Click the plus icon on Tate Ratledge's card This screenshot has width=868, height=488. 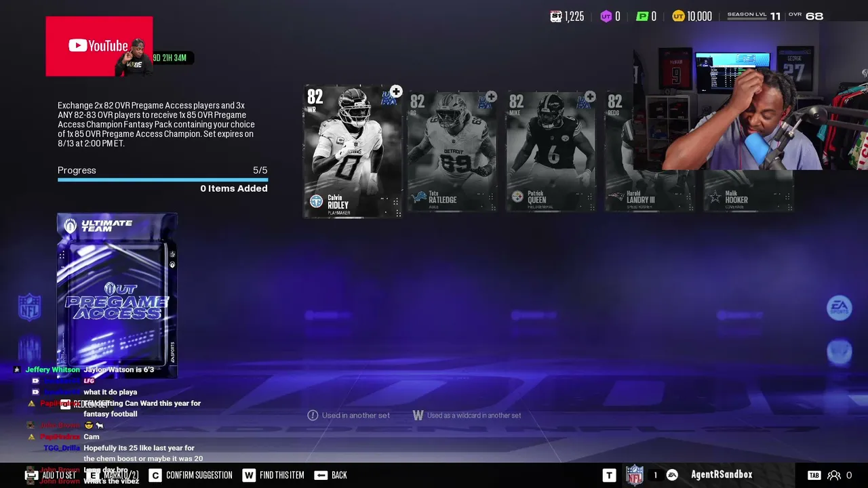492,97
